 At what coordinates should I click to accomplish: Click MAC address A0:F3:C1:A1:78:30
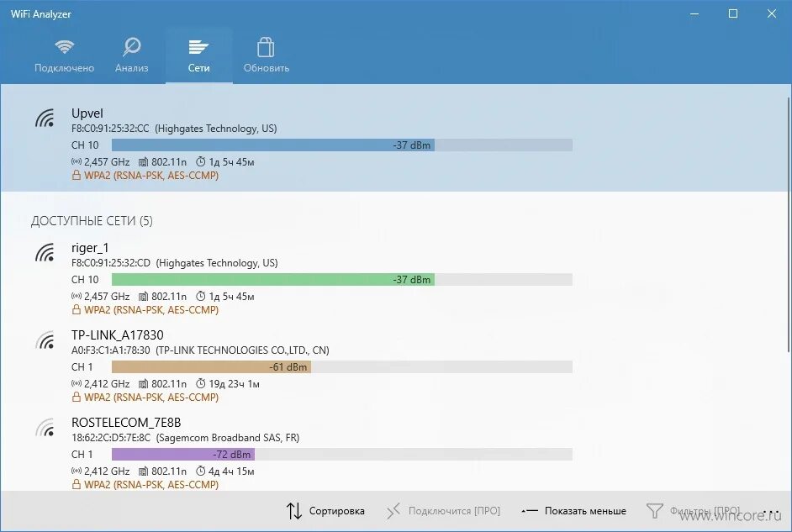coord(111,350)
